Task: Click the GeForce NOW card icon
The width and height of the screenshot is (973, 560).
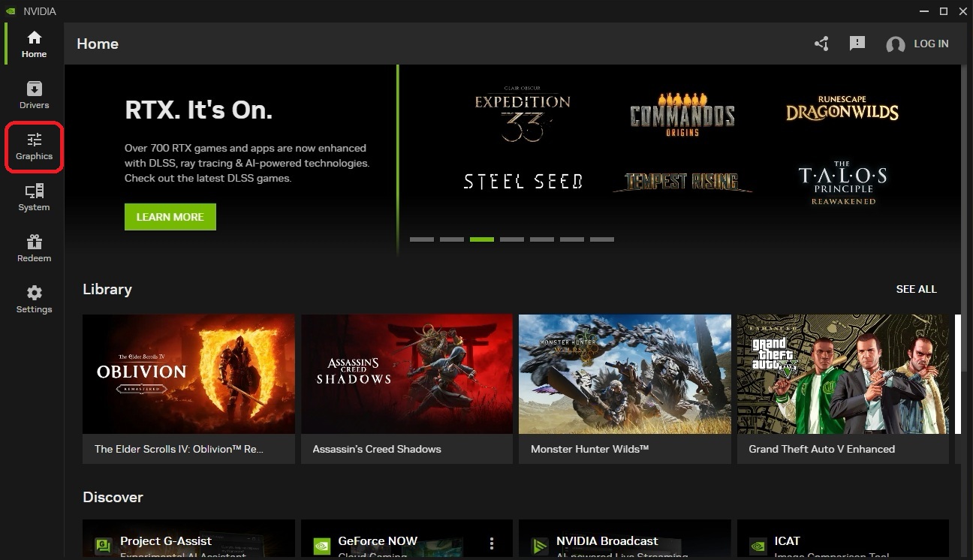Action: click(321, 545)
